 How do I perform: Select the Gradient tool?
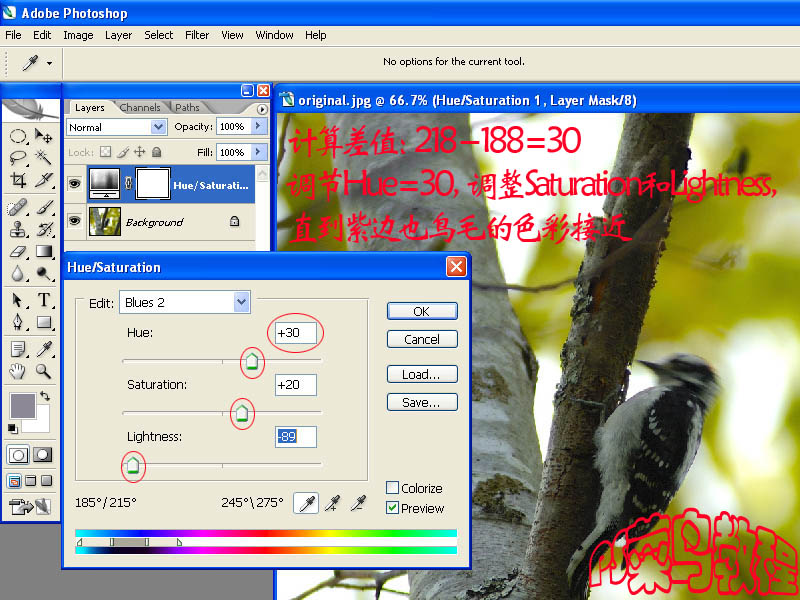tap(43, 252)
